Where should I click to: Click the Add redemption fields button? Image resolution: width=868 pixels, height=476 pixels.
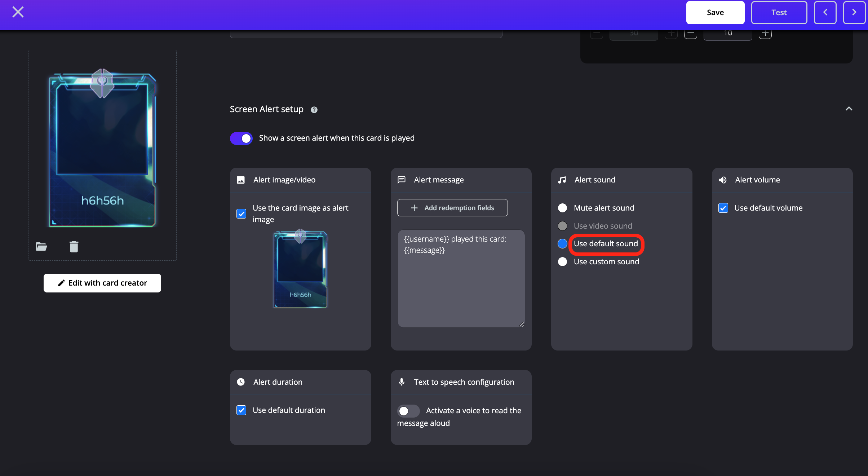(x=452, y=207)
